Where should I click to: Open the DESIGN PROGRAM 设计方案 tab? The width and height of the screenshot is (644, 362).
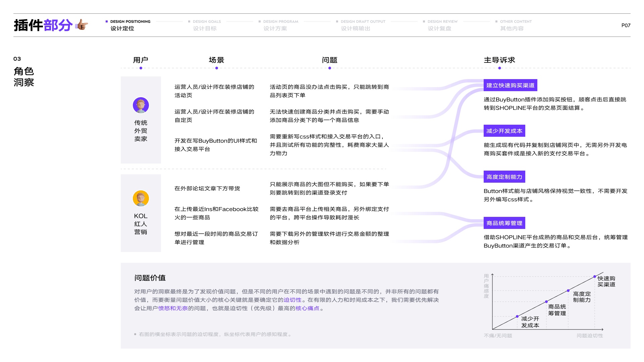click(278, 25)
